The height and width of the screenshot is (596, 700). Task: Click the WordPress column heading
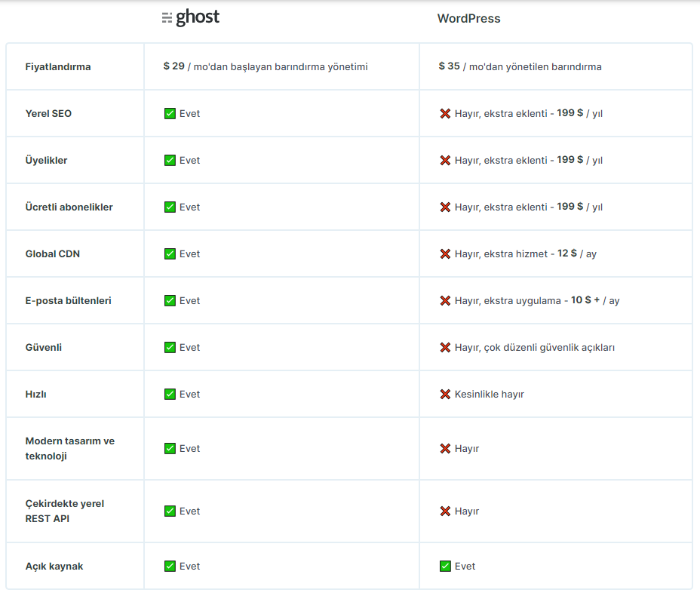pyautogui.click(x=468, y=18)
